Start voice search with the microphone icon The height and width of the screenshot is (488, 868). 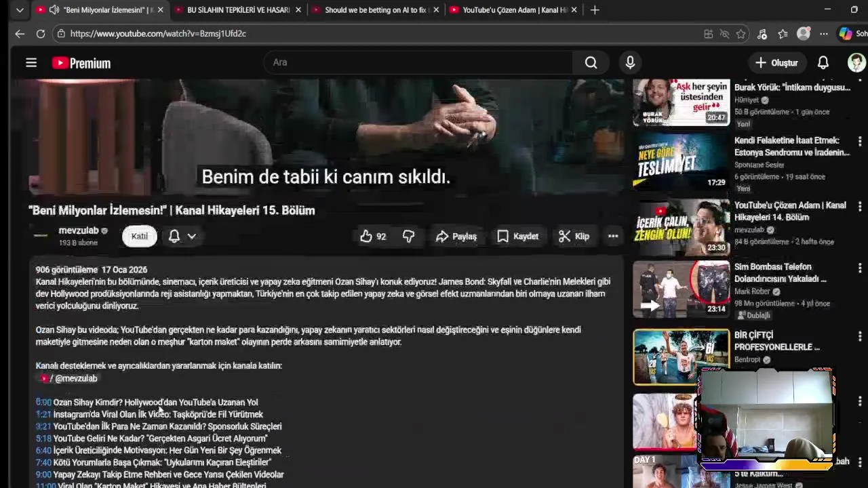click(630, 62)
